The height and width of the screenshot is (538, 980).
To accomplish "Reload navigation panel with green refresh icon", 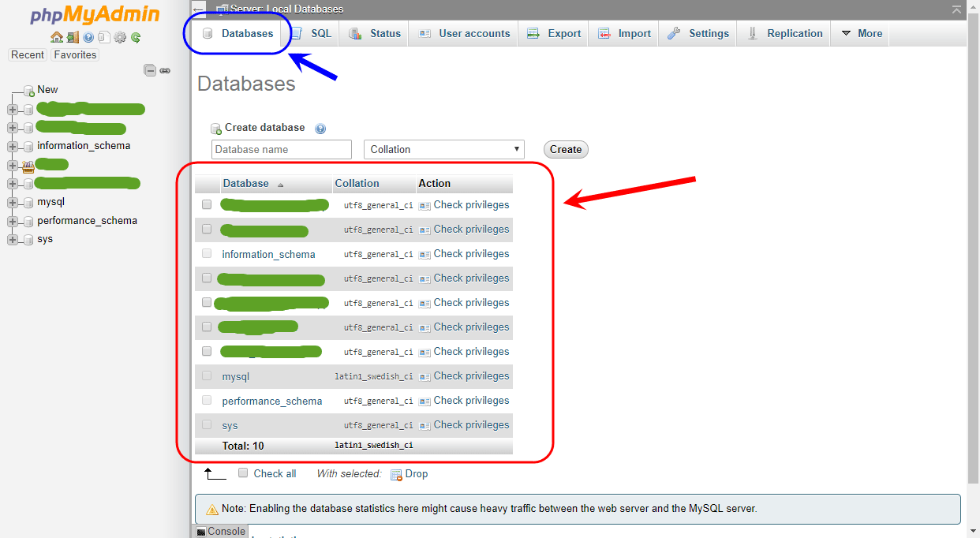I will (x=136, y=37).
